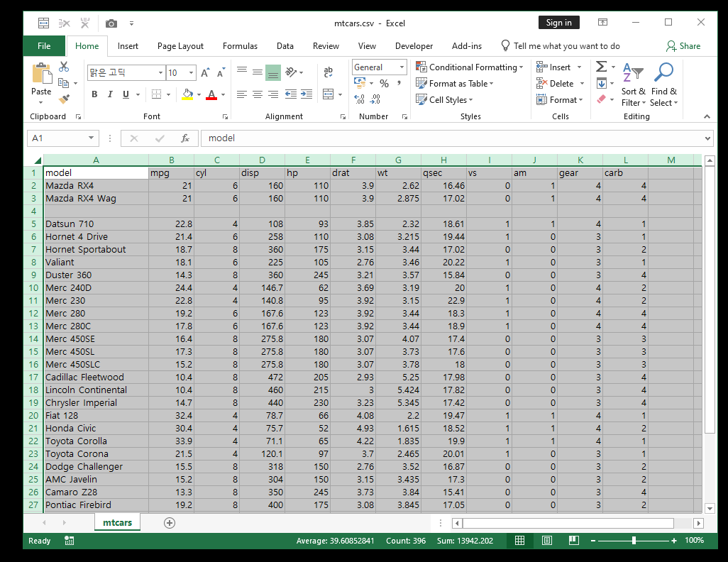Click the Insert Function fx icon
The width and height of the screenshot is (728, 562).
tap(184, 138)
